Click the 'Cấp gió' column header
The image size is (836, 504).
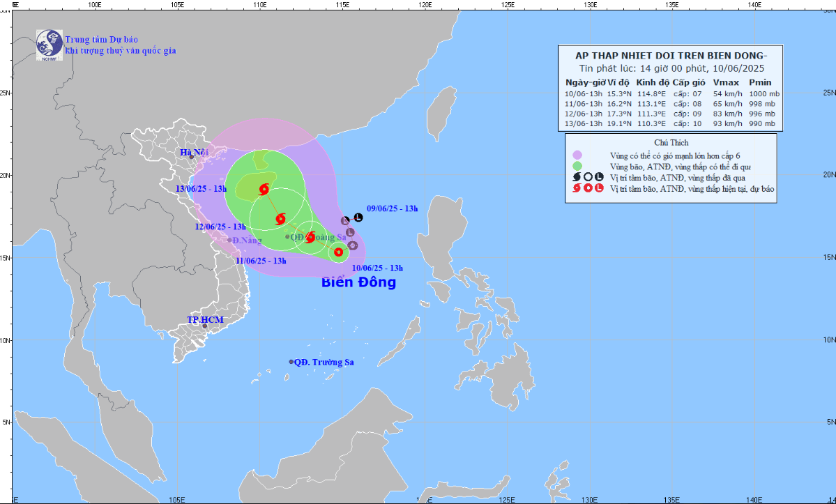[689, 82]
